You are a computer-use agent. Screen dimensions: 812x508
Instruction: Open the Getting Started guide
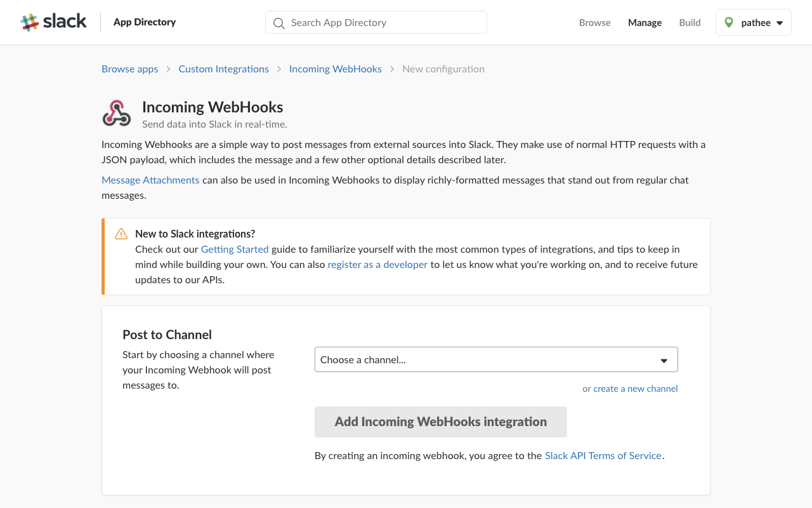235,249
